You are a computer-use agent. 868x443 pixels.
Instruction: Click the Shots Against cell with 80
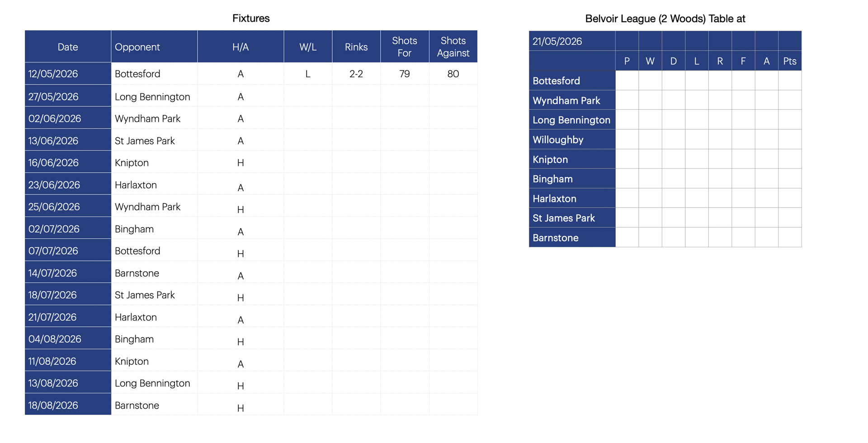pyautogui.click(x=453, y=74)
